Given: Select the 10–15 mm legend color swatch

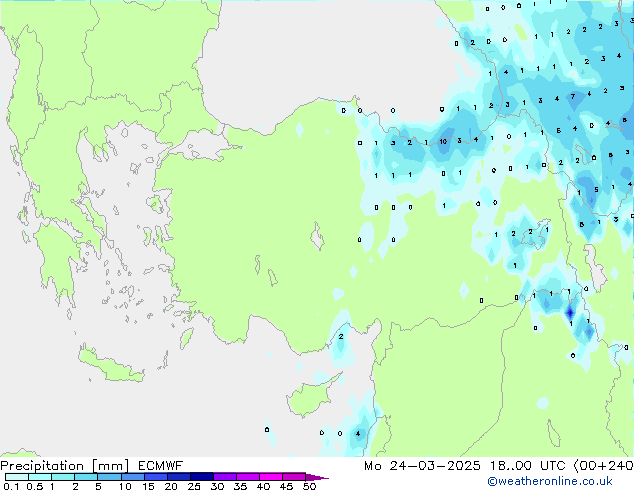Looking at the screenshot, I should point(132,477).
